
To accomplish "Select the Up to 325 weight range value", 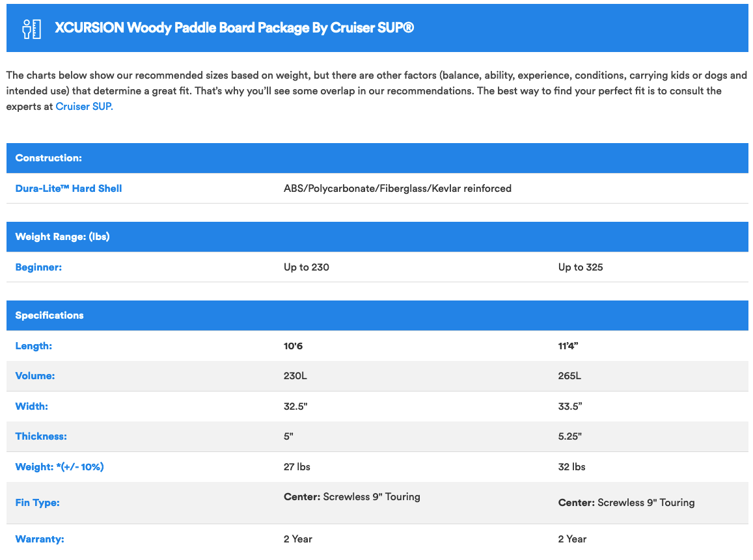I will click(x=581, y=267).
